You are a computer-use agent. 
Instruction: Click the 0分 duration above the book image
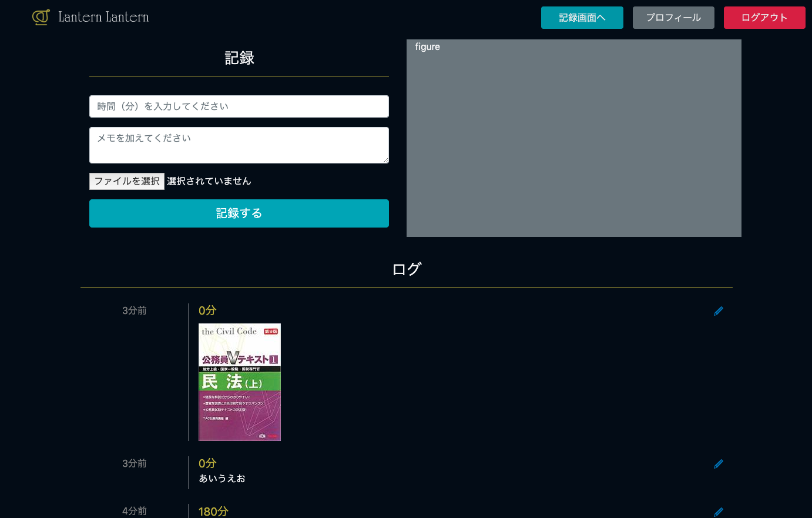207,310
